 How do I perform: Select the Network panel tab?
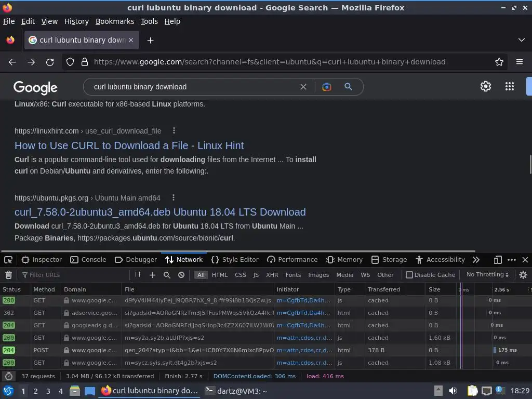click(184, 260)
